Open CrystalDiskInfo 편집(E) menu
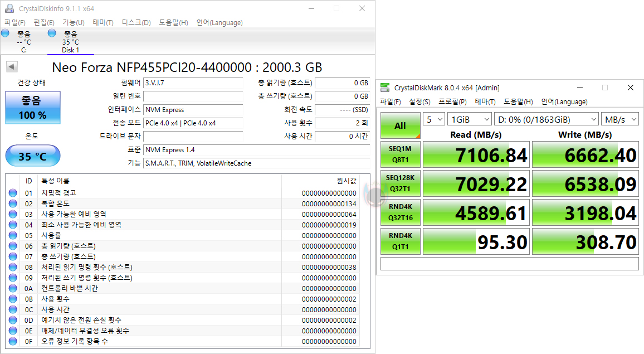This screenshot has height=354, width=644. tap(44, 23)
